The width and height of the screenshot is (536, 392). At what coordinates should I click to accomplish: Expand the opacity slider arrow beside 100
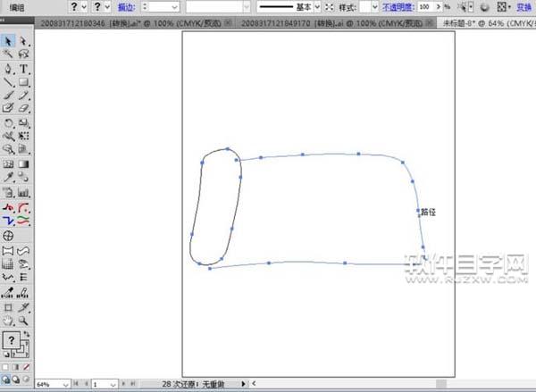[x=439, y=7]
